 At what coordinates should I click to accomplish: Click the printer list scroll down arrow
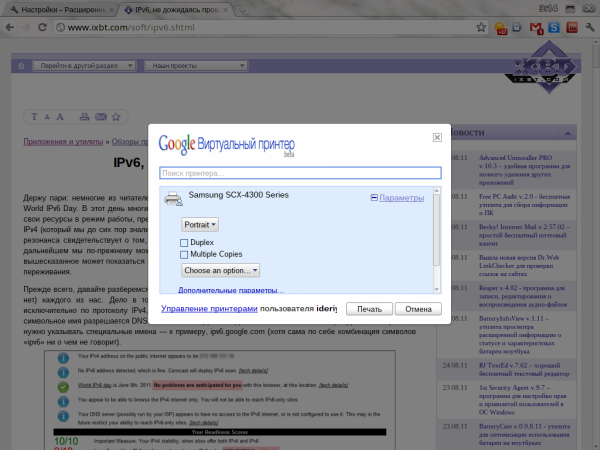pos(437,290)
